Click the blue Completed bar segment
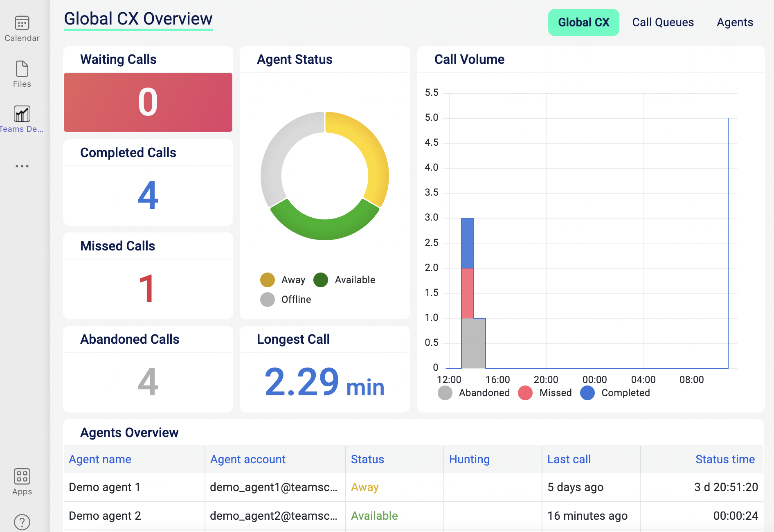This screenshot has width=774, height=532. [467, 243]
